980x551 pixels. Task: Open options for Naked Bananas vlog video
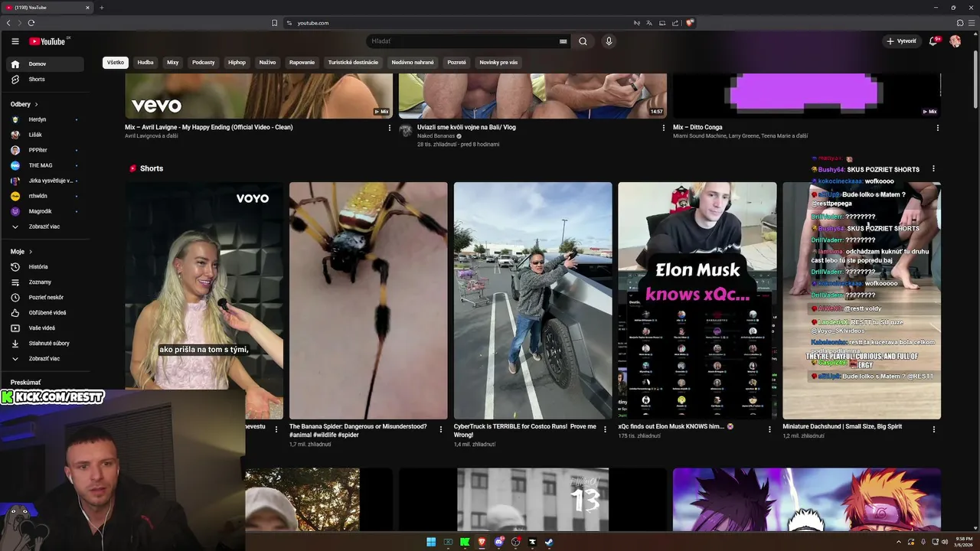(x=663, y=128)
